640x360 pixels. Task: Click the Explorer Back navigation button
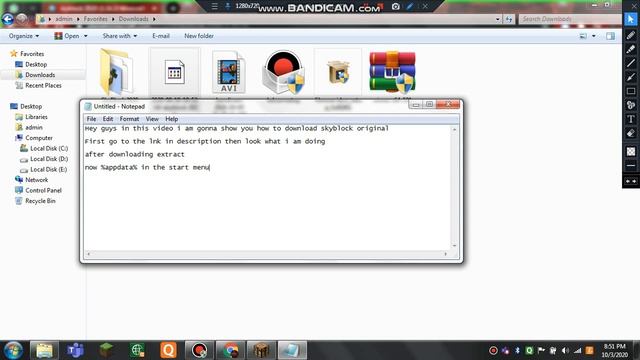8,19
